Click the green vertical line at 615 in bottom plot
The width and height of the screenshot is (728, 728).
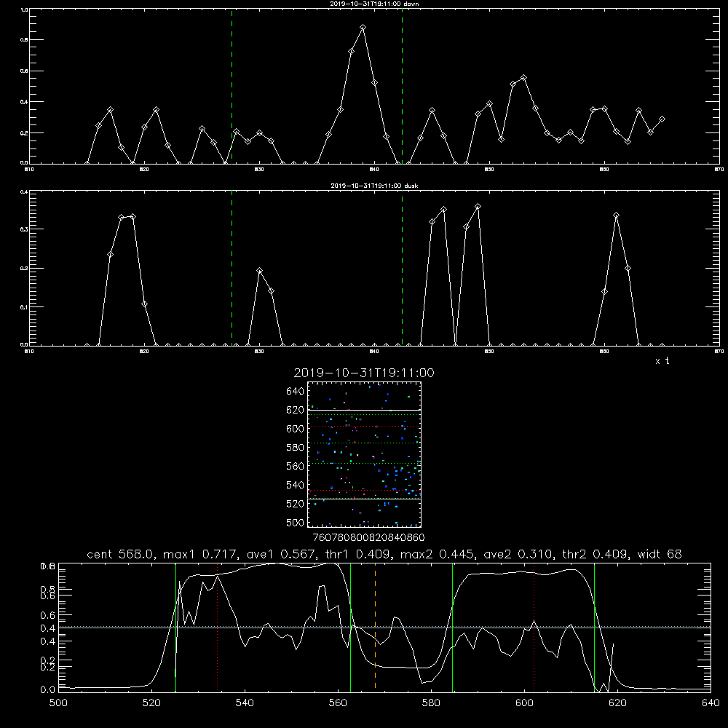click(594, 627)
